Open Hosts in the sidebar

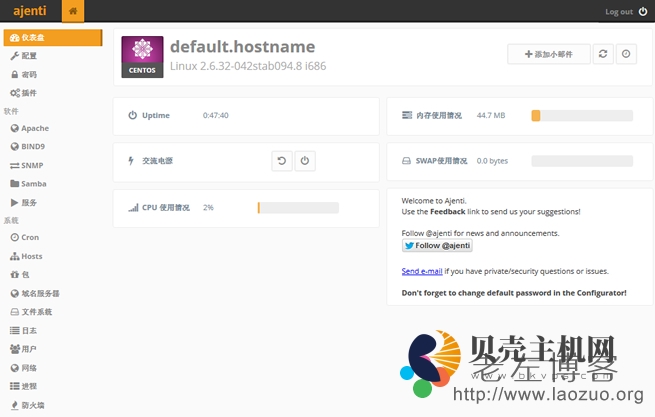pos(26,256)
